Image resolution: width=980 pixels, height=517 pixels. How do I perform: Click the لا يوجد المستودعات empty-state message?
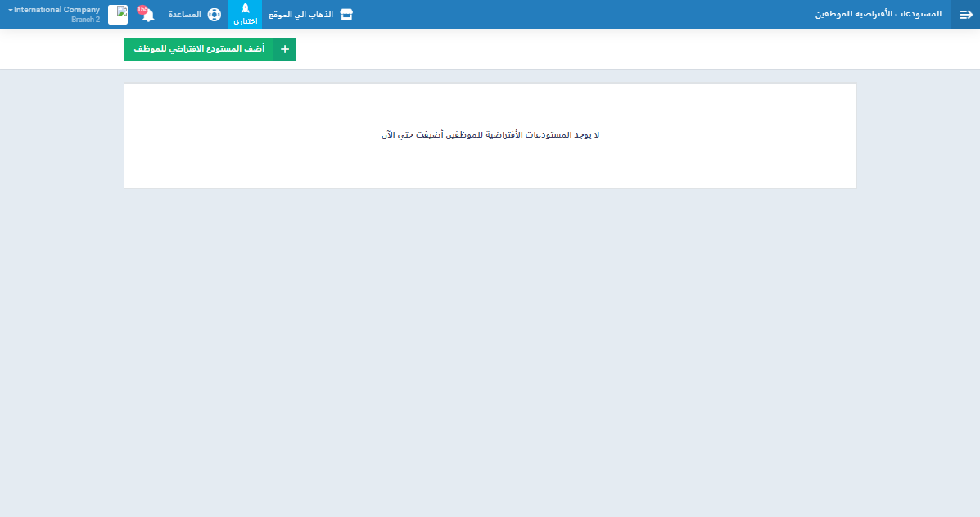pos(490,135)
